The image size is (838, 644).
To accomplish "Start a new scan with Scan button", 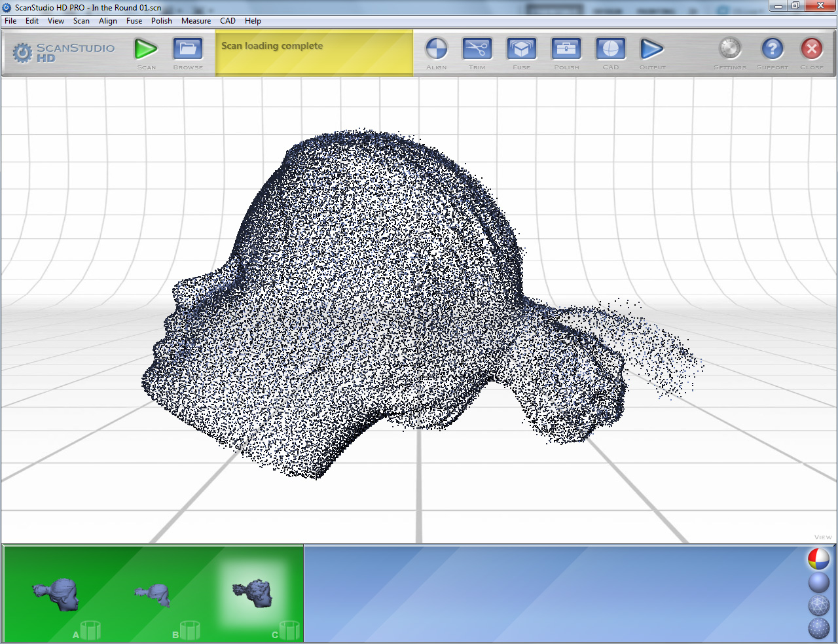I will (x=146, y=50).
